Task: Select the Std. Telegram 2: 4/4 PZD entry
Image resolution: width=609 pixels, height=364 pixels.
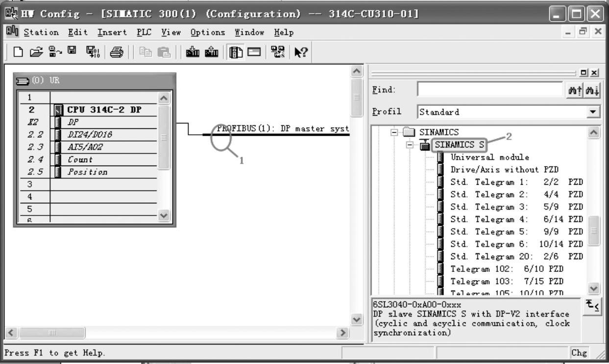Action: coord(517,194)
